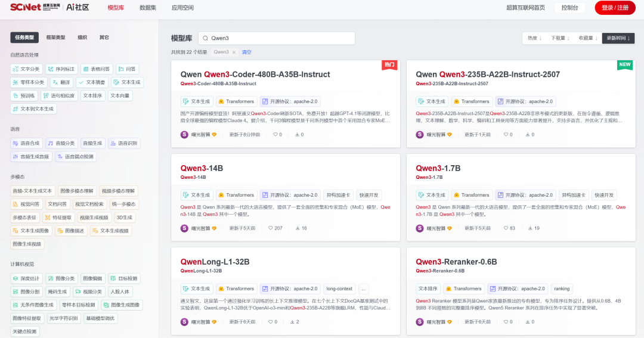Open 数据集 in top navigation

pyautogui.click(x=148, y=7)
